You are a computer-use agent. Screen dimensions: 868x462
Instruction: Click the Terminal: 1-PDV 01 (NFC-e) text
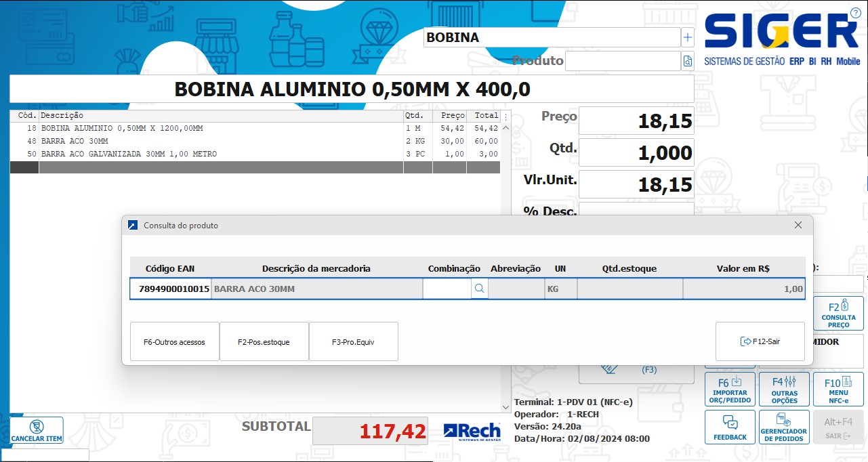pyautogui.click(x=573, y=402)
